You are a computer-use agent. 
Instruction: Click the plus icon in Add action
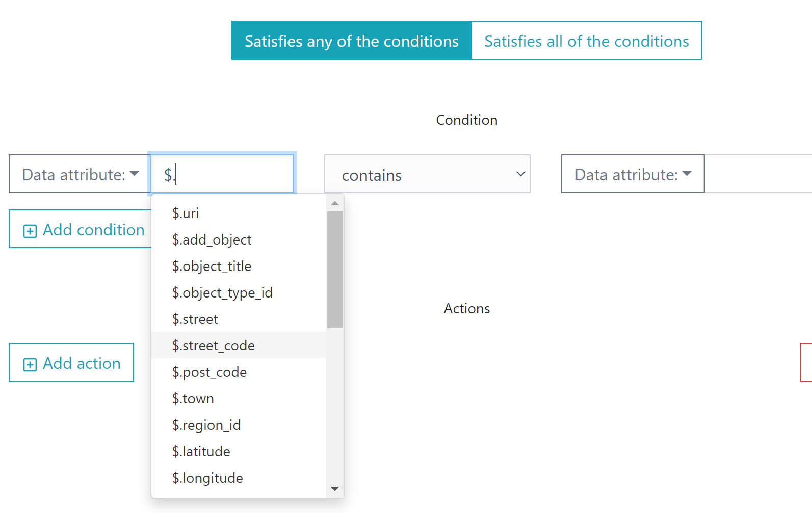(30, 365)
